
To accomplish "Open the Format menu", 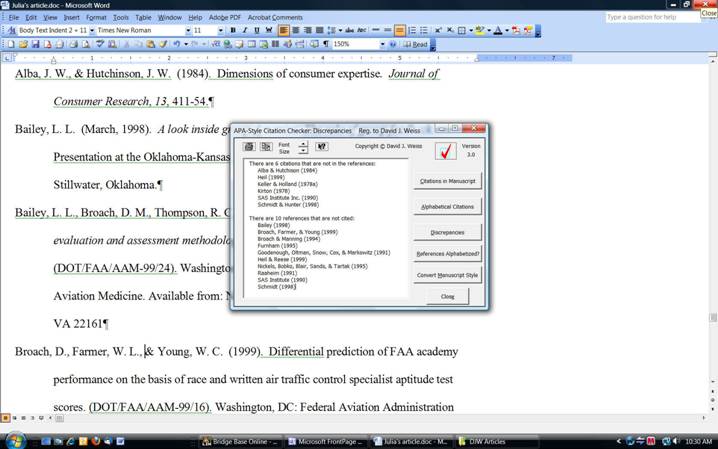I will point(96,17).
